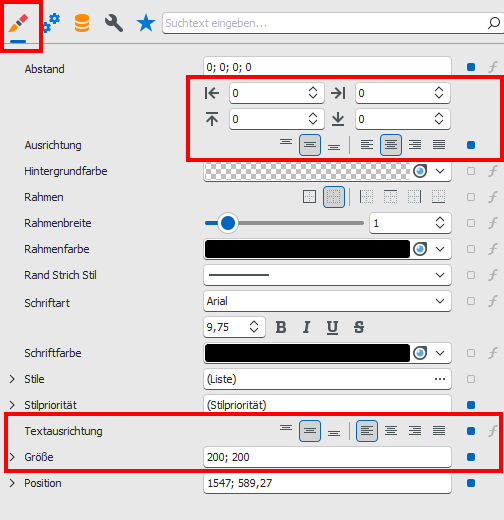Expand the Stilpriorität property row
The image size is (504, 520).
[x=12, y=405]
